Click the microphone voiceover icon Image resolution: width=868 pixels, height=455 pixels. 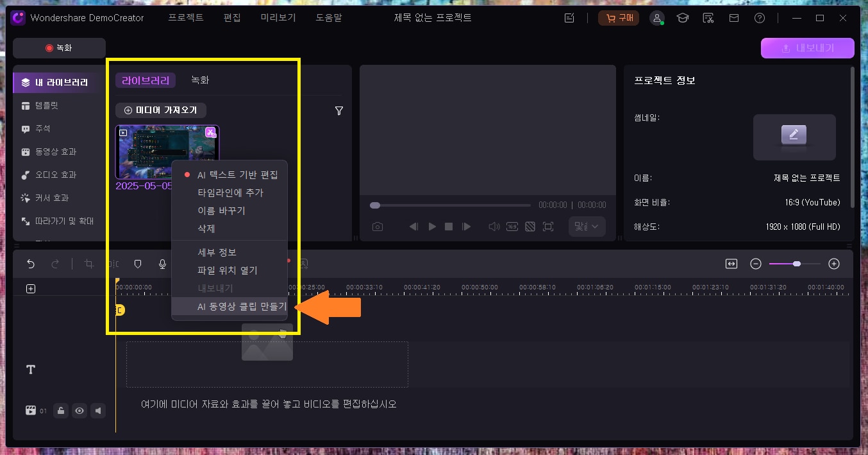point(162,264)
